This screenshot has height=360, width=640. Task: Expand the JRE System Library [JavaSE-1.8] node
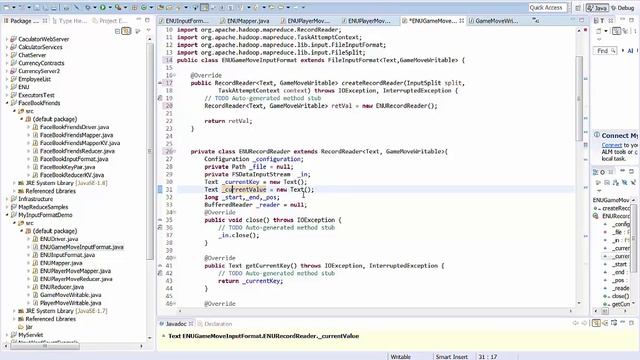[14, 183]
